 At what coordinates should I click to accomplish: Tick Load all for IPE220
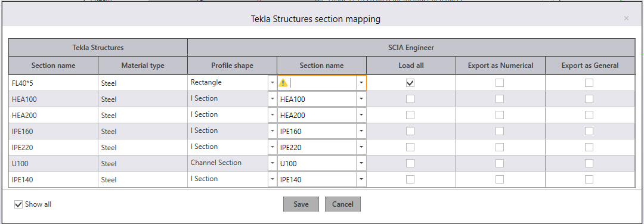click(410, 147)
